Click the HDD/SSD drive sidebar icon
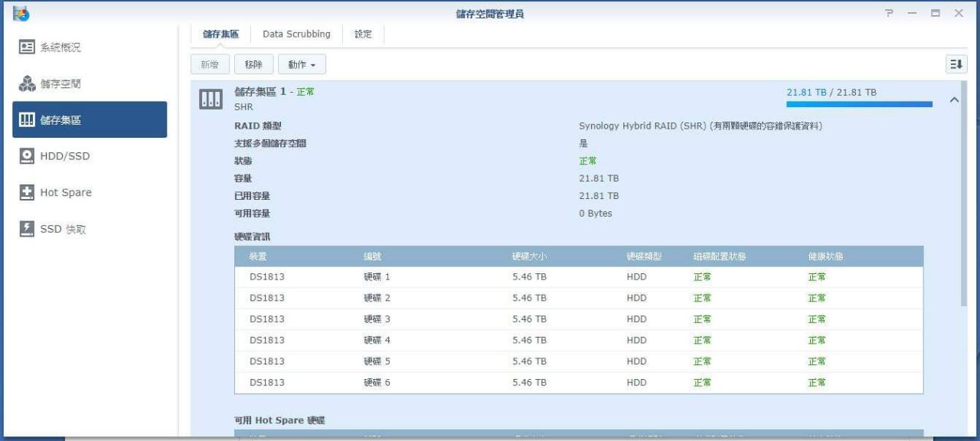Image resolution: width=980 pixels, height=441 pixels. (27, 156)
